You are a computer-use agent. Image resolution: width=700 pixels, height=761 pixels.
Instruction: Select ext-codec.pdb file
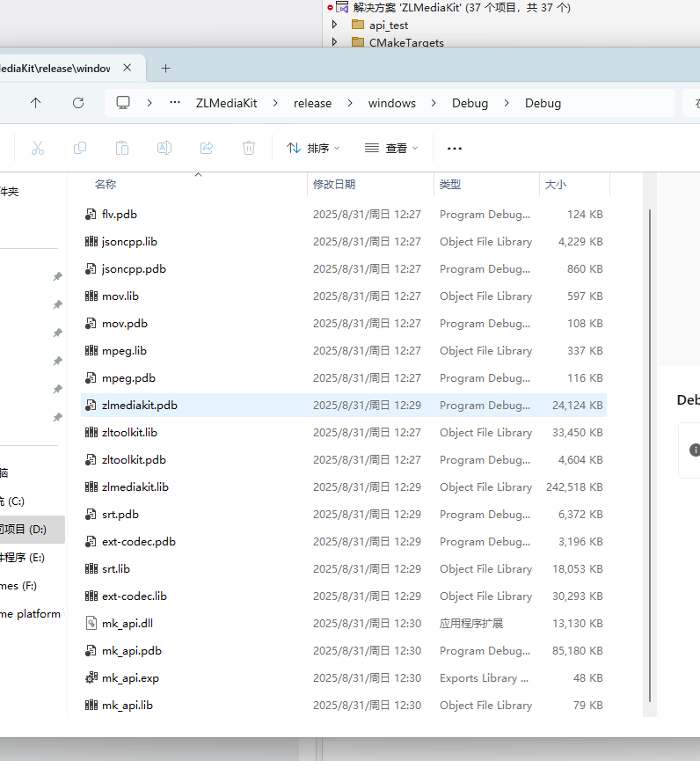[344, 542]
